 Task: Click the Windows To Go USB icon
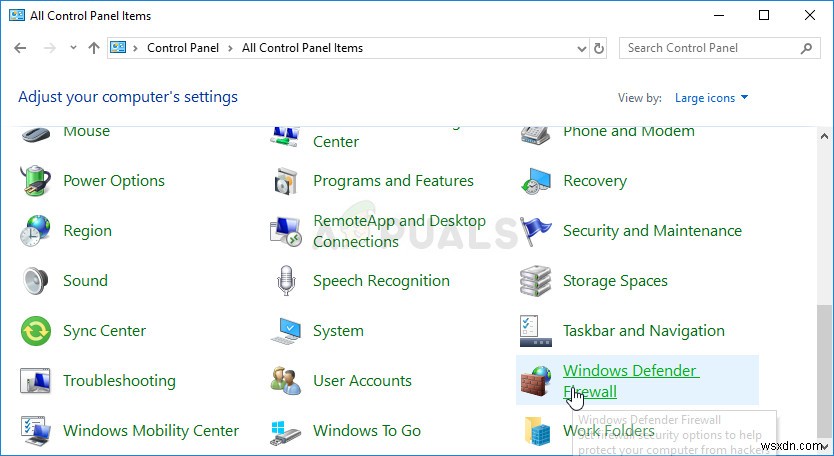[x=286, y=431]
